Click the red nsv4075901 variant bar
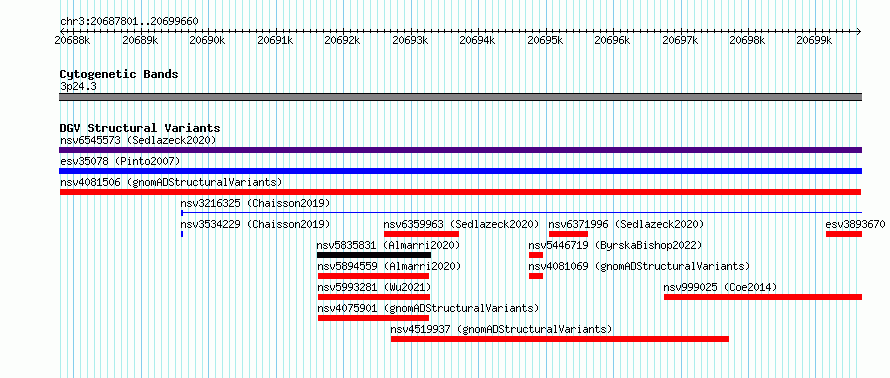The image size is (890, 378). 373,318
